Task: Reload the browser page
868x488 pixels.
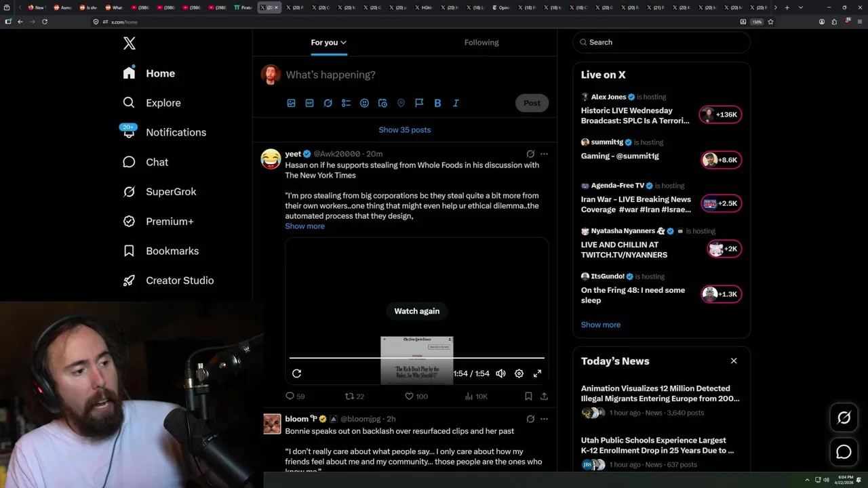Action: 45,22
